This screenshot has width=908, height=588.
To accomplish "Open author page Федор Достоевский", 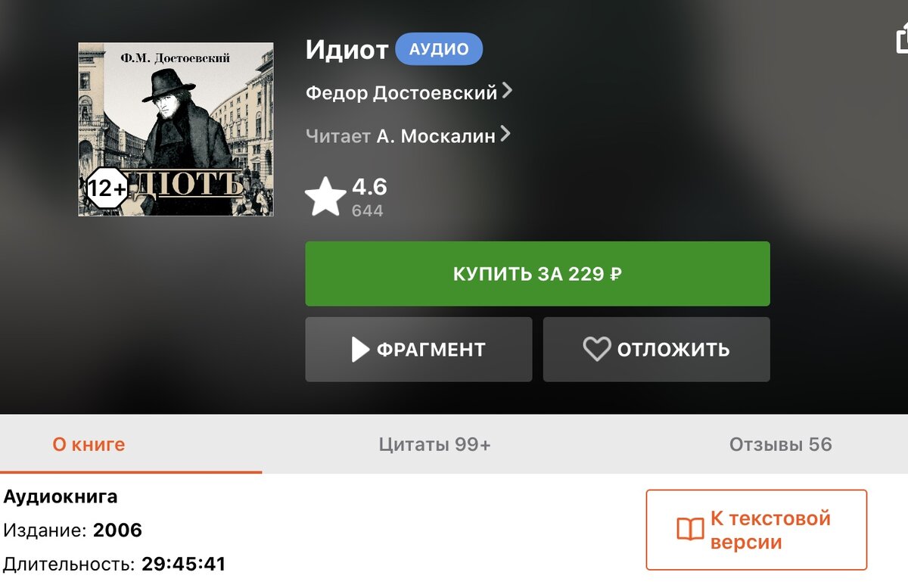I will tap(401, 92).
